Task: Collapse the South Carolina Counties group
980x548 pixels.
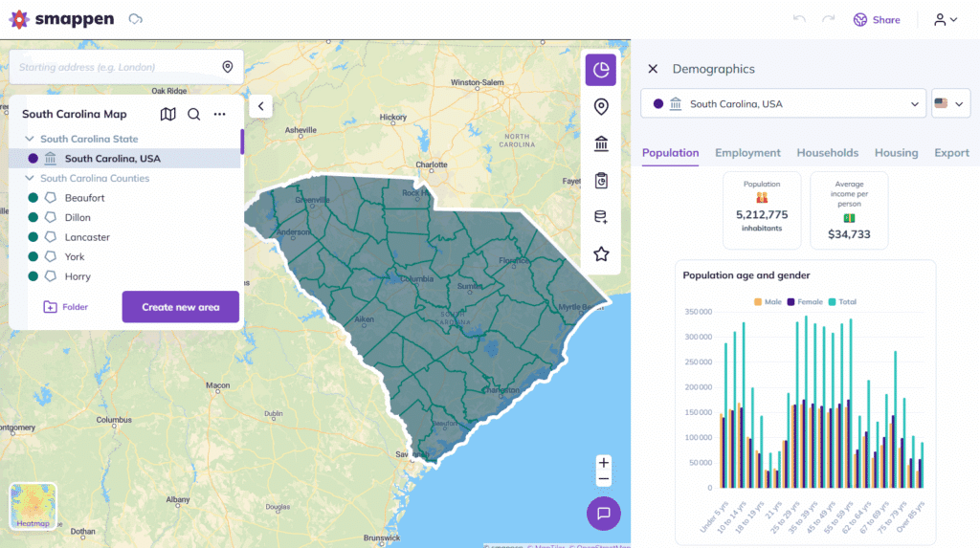Action: coord(30,179)
